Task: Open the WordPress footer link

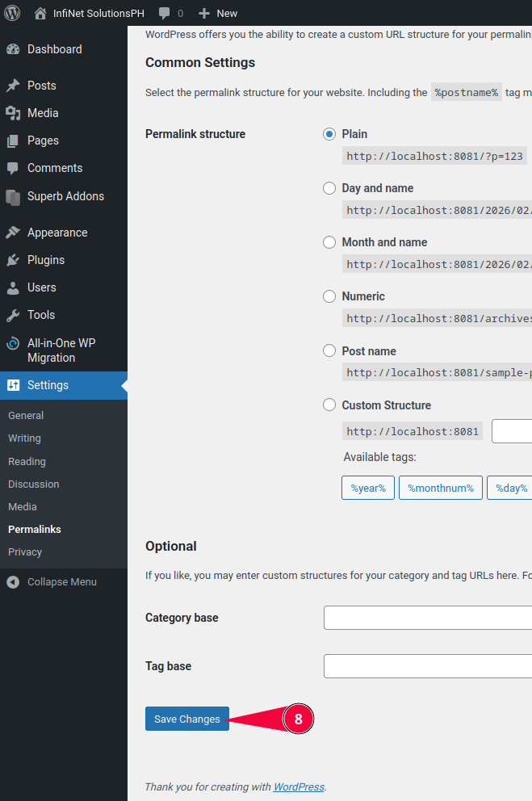Action: click(299, 787)
